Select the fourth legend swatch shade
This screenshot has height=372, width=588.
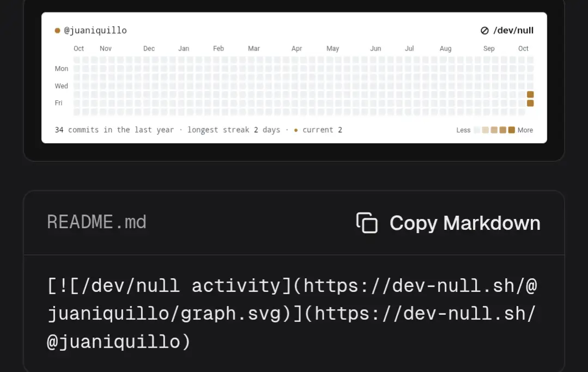[503, 130]
